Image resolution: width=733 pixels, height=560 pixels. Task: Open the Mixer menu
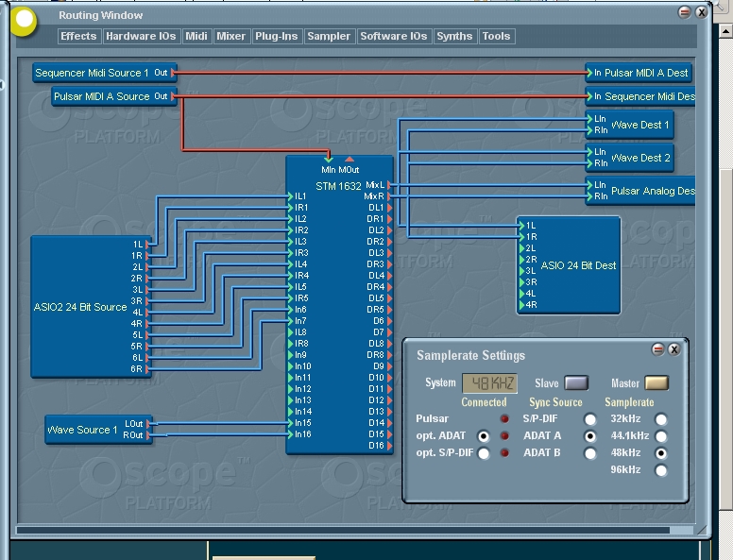click(x=230, y=37)
